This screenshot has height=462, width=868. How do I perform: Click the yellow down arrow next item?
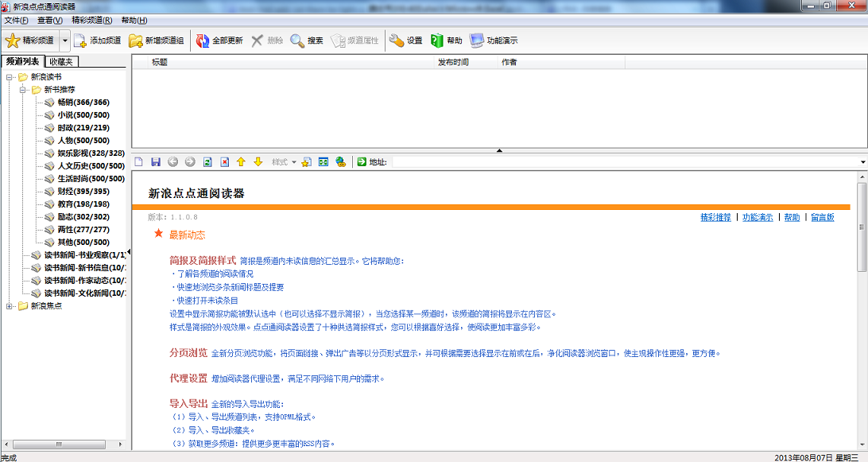[x=258, y=161]
